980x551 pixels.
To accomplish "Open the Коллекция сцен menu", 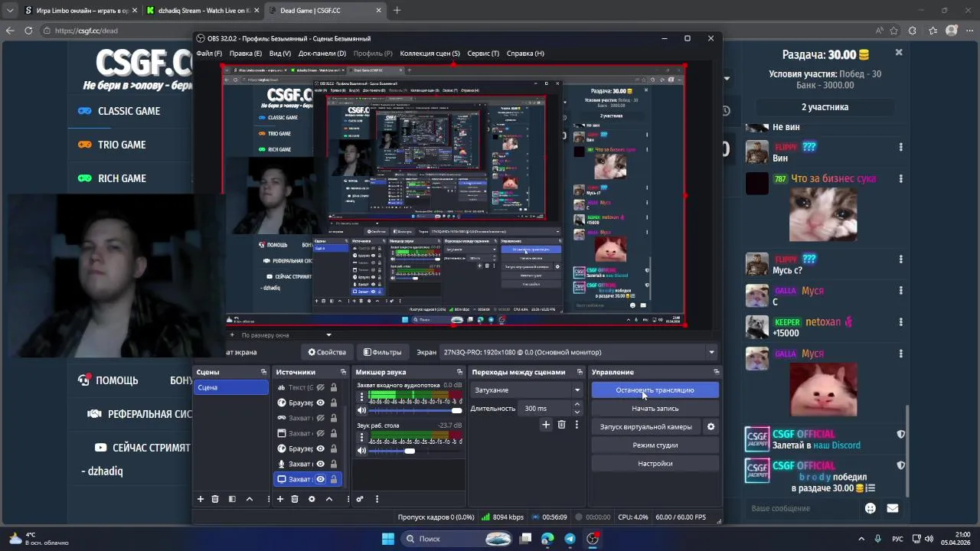I will coord(430,54).
